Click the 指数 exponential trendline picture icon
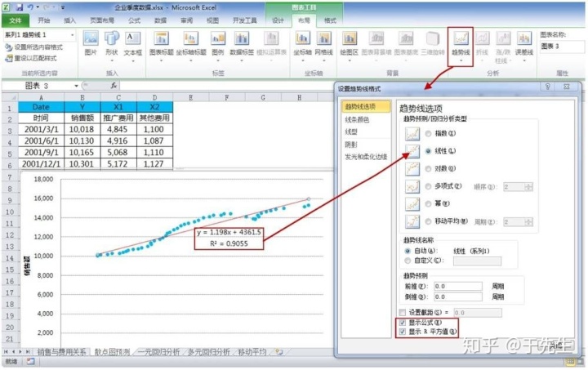588x370 pixels. point(412,134)
